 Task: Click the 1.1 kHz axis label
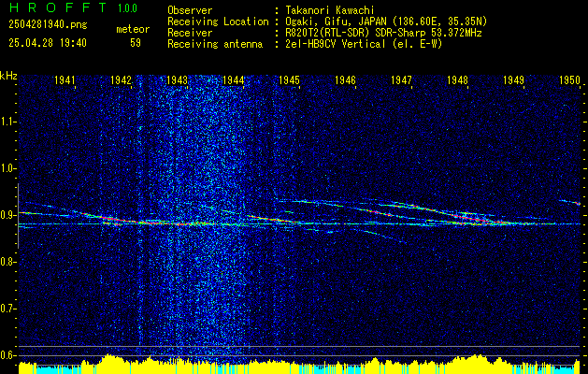7,122
